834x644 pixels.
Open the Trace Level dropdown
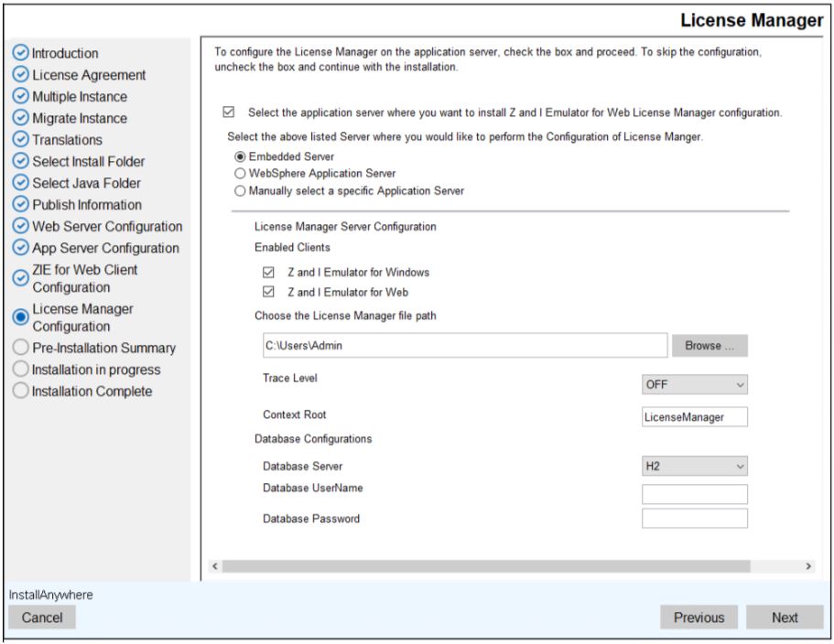pyautogui.click(x=695, y=385)
